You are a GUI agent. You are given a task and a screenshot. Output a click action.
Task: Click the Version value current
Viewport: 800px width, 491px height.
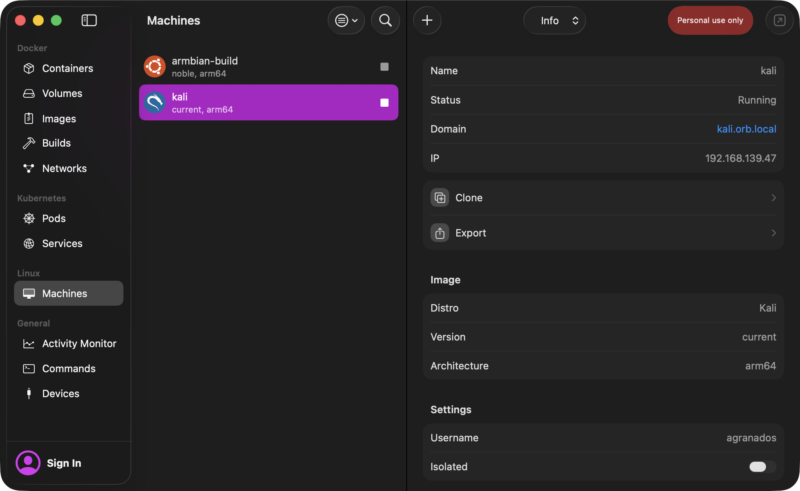(x=759, y=337)
